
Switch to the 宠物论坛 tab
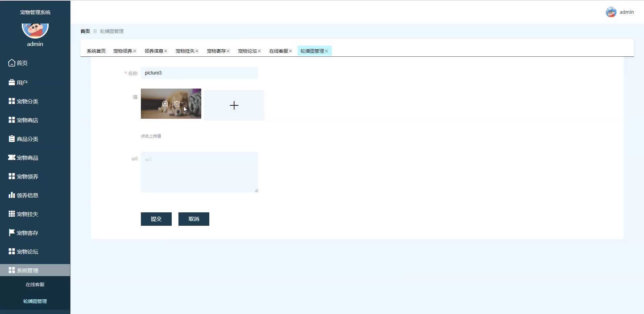pyautogui.click(x=248, y=51)
